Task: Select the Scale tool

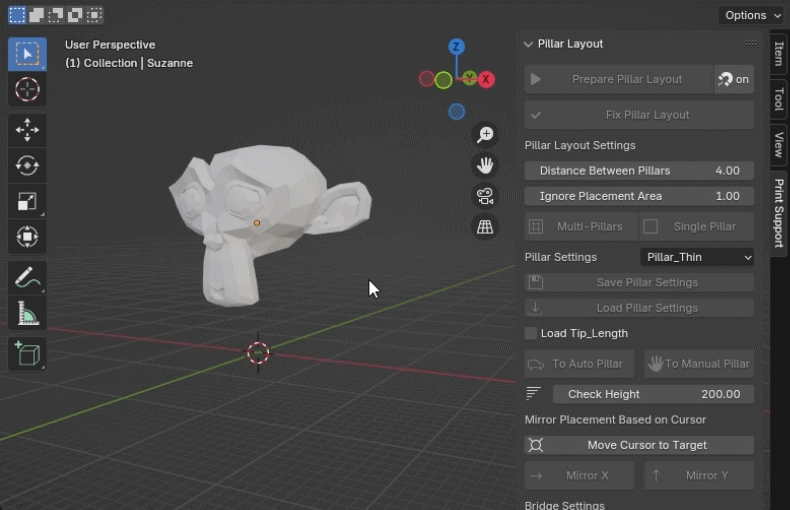Action: tap(27, 201)
